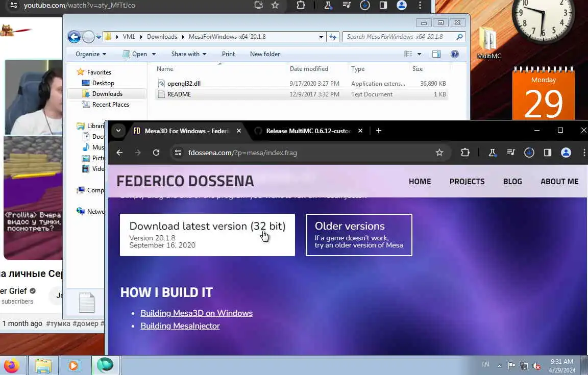Launch Firefox from the taskbar
Viewport: 588px width, 375px height.
(12, 365)
